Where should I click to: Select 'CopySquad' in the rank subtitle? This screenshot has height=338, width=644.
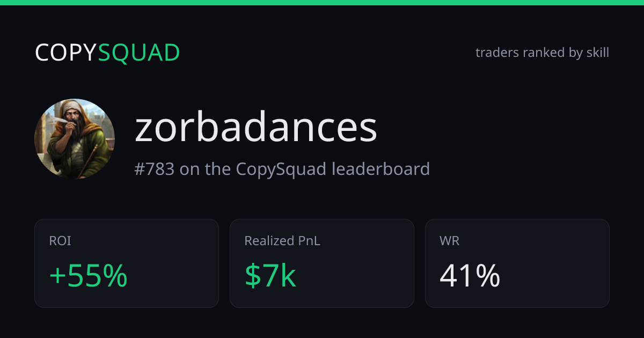[281, 170]
